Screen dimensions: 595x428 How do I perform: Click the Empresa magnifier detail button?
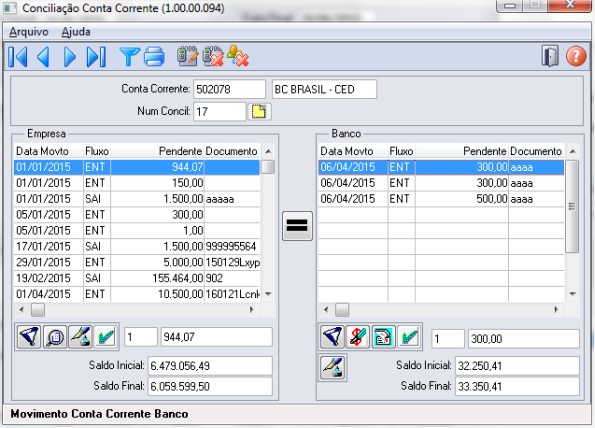click(x=55, y=337)
